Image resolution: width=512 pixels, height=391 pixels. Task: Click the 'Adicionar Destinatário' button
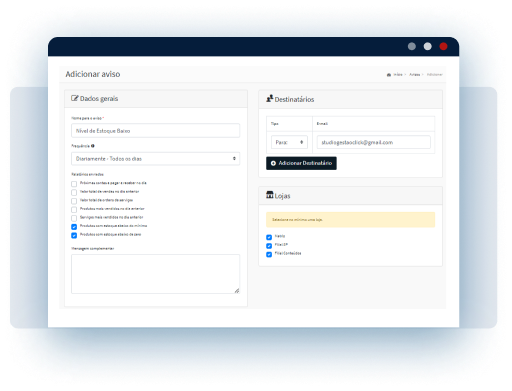tap(301, 163)
